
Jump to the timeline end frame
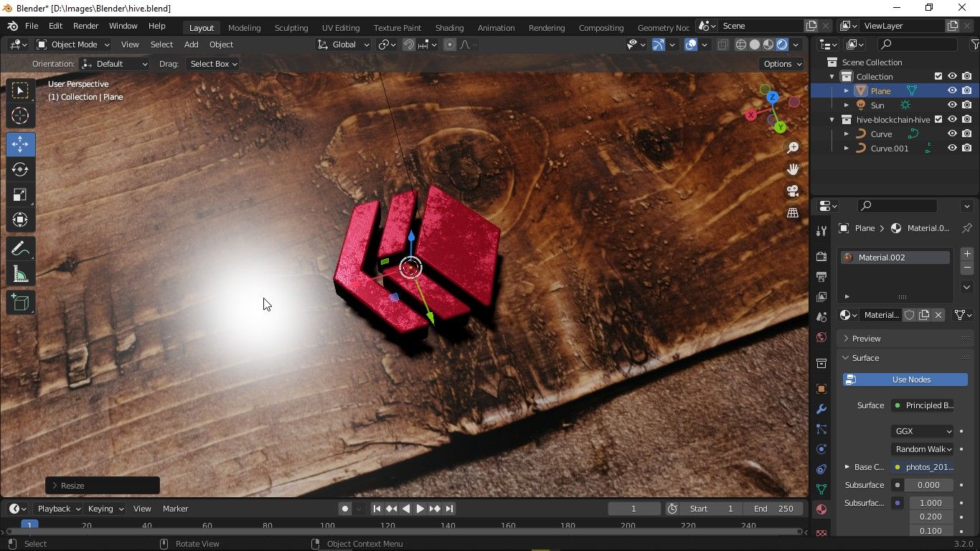tap(449, 509)
